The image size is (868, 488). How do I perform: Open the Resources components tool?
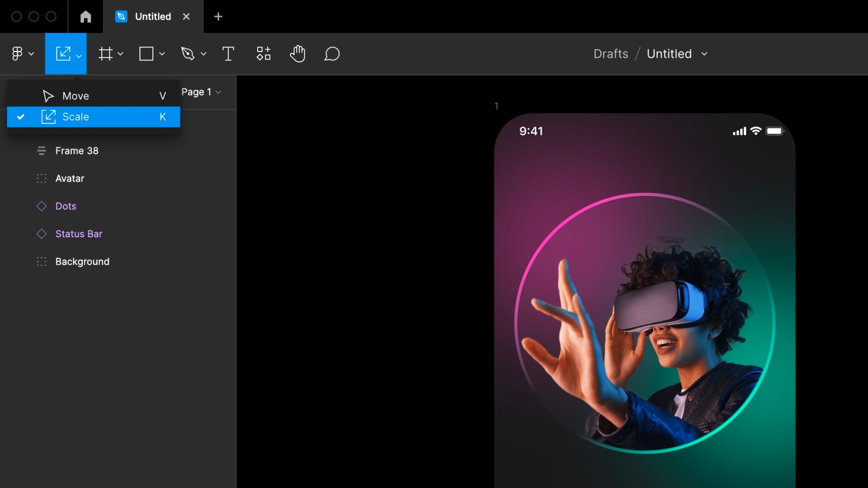(264, 54)
